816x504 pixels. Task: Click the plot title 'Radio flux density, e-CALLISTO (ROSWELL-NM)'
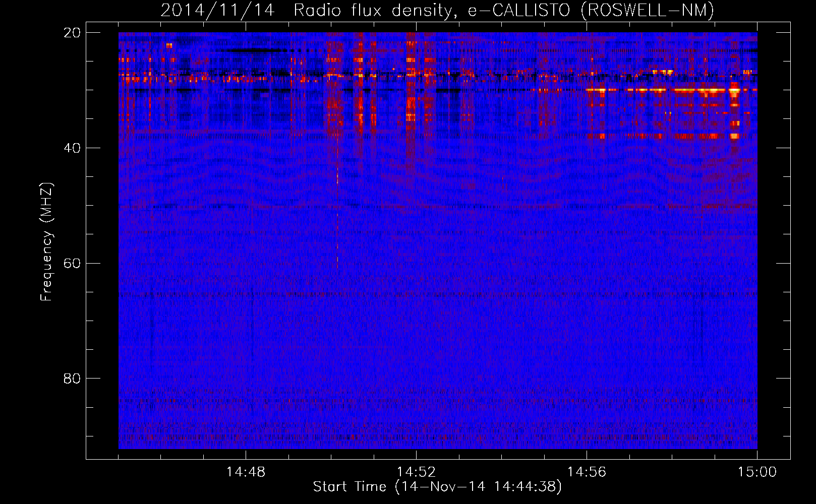tap(504, 11)
